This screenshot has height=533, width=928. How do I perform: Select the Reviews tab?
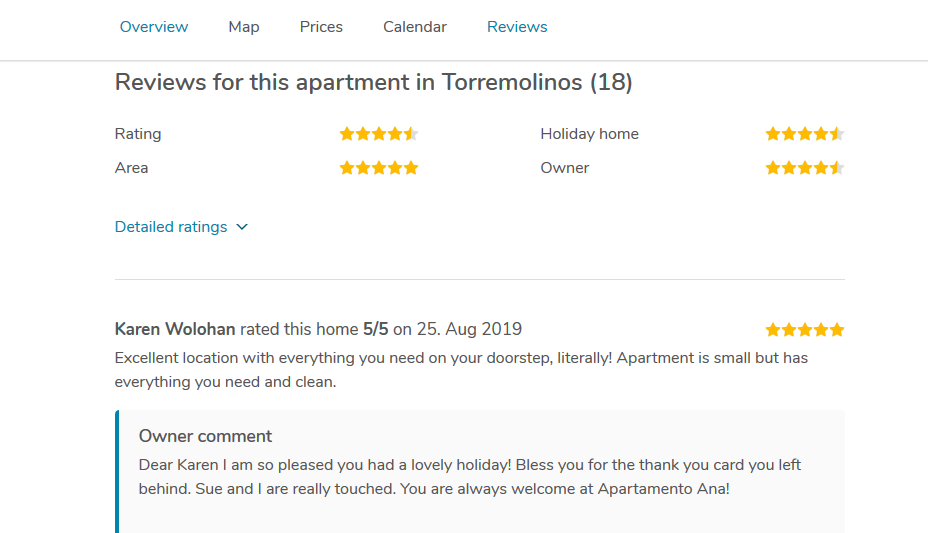click(517, 27)
